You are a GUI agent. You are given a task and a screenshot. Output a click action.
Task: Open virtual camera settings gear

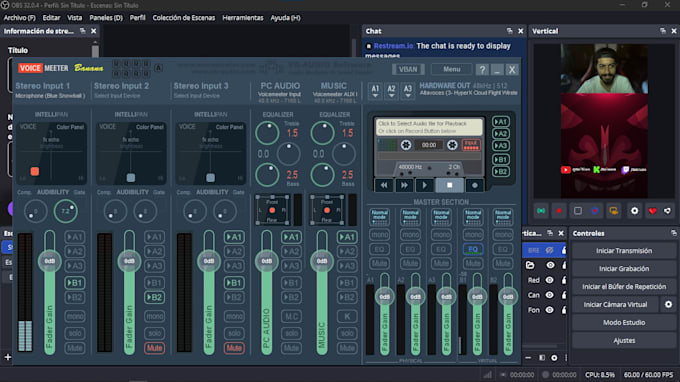click(x=668, y=304)
